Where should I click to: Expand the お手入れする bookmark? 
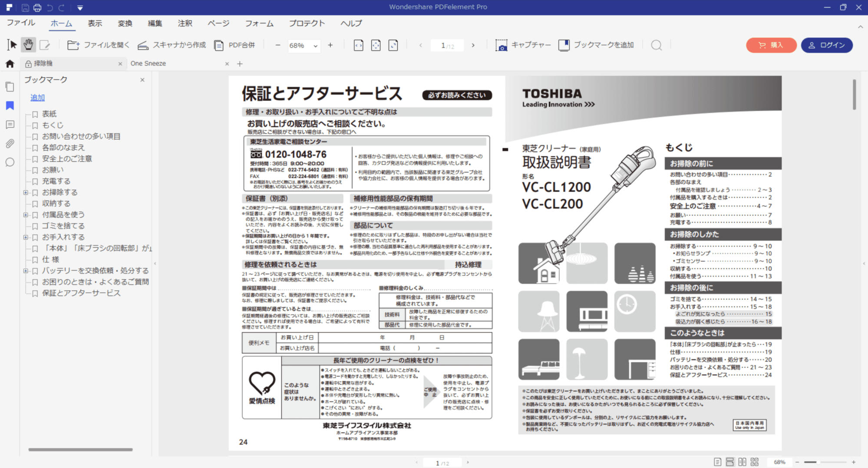click(x=26, y=237)
